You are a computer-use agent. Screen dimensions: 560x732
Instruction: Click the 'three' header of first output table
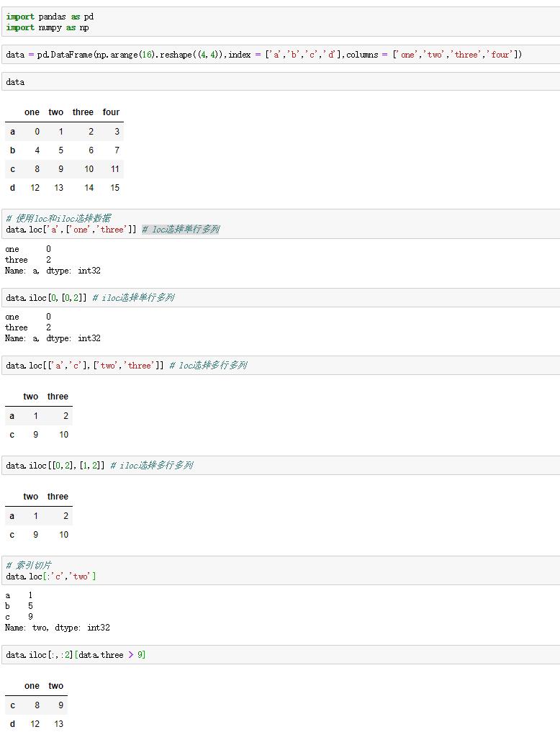coord(83,112)
